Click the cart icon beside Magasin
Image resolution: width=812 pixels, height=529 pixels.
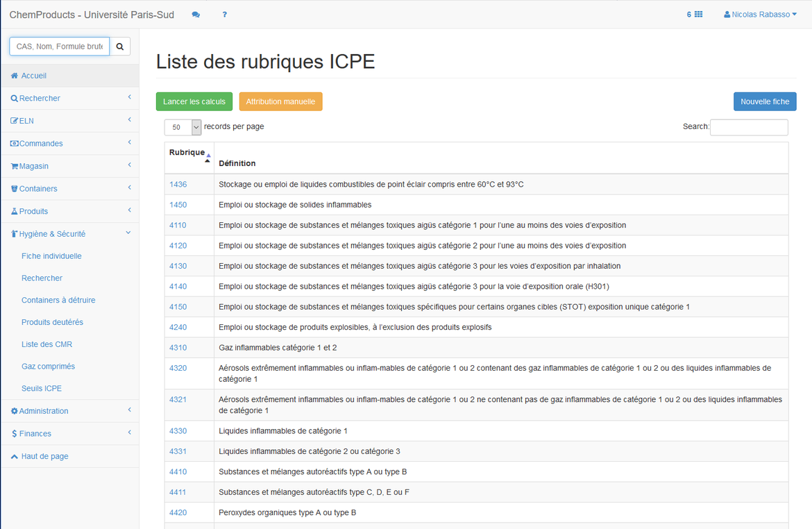click(x=15, y=167)
